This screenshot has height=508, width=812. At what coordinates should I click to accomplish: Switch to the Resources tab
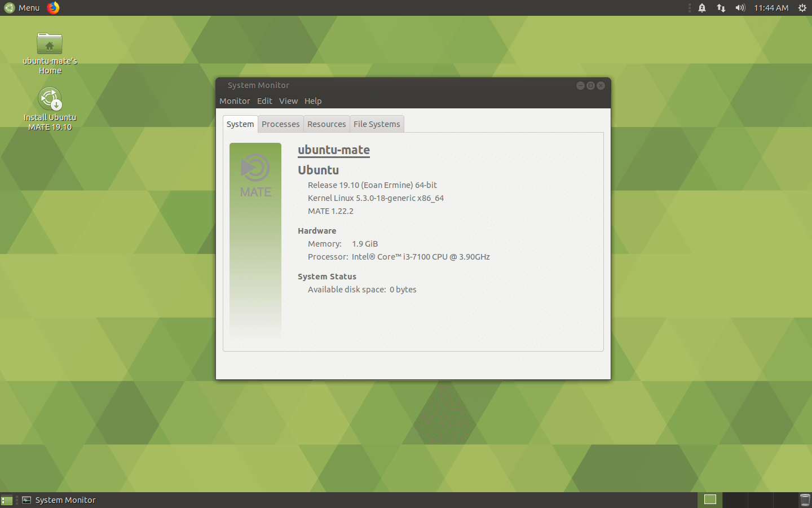click(x=326, y=124)
